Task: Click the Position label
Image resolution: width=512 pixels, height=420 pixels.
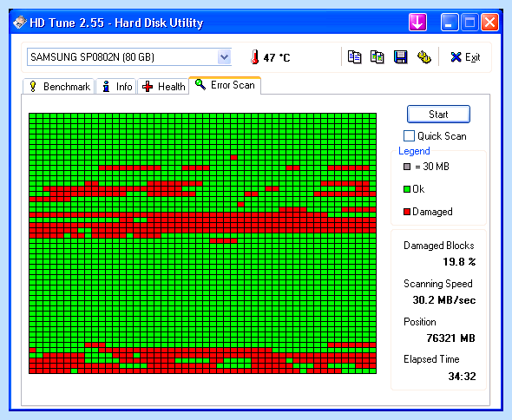Action: tap(420, 322)
